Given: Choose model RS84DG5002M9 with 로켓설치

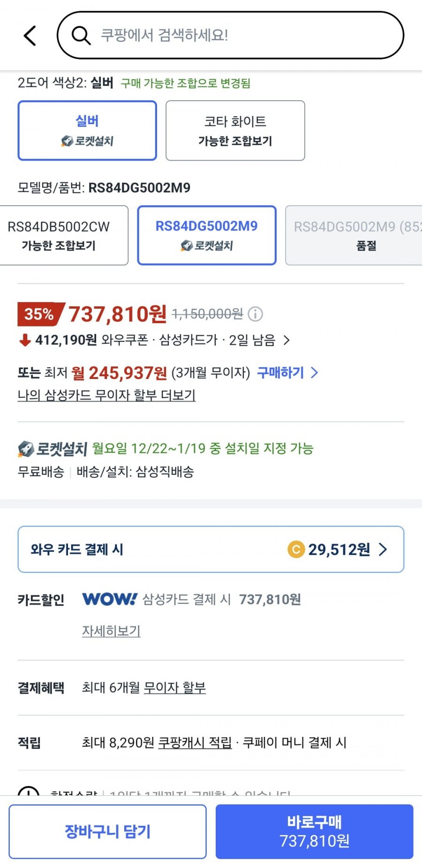Looking at the screenshot, I should pyautogui.click(x=207, y=235).
